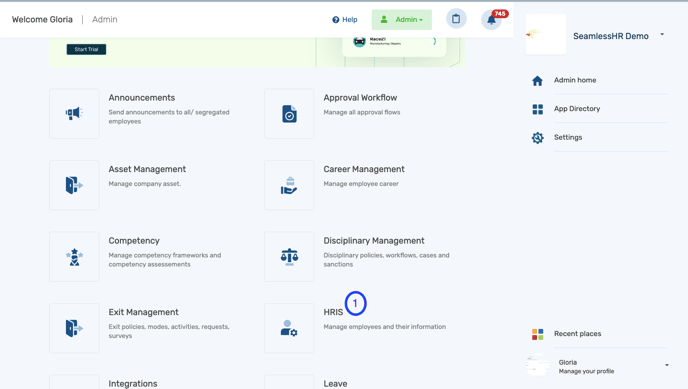The height and width of the screenshot is (389, 688).
Task: Click the 745 notification badge
Action: (x=500, y=14)
